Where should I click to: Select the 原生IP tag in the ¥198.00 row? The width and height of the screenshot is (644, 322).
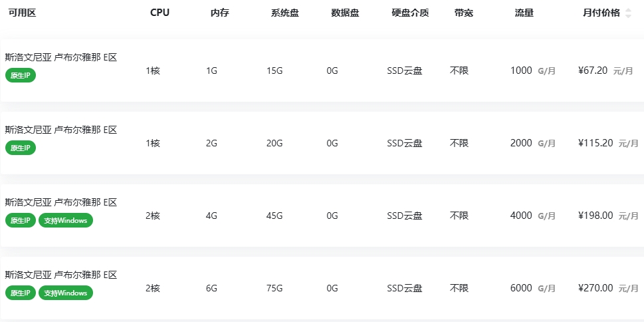[21, 220]
